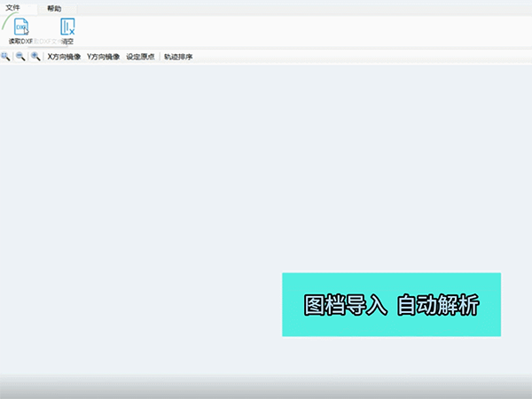Click the 自动解析 words in the caption
The height and width of the screenshot is (399, 532).
point(438,305)
